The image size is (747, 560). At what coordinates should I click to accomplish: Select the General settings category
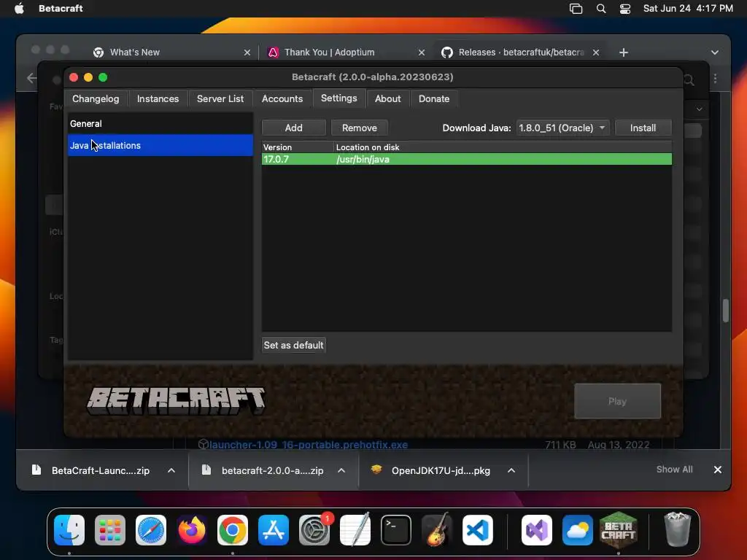[160, 123]
